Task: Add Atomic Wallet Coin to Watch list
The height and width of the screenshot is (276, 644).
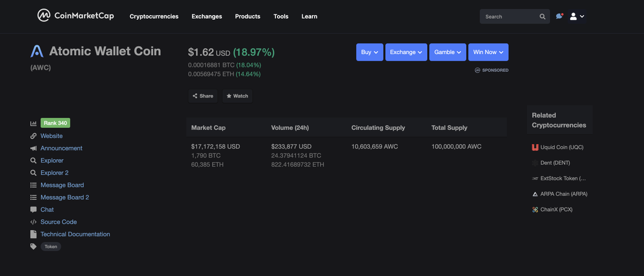Action: [237, 96]
